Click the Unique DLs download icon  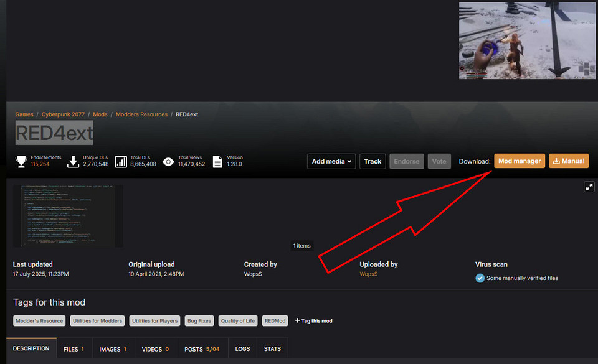point(73,162)
